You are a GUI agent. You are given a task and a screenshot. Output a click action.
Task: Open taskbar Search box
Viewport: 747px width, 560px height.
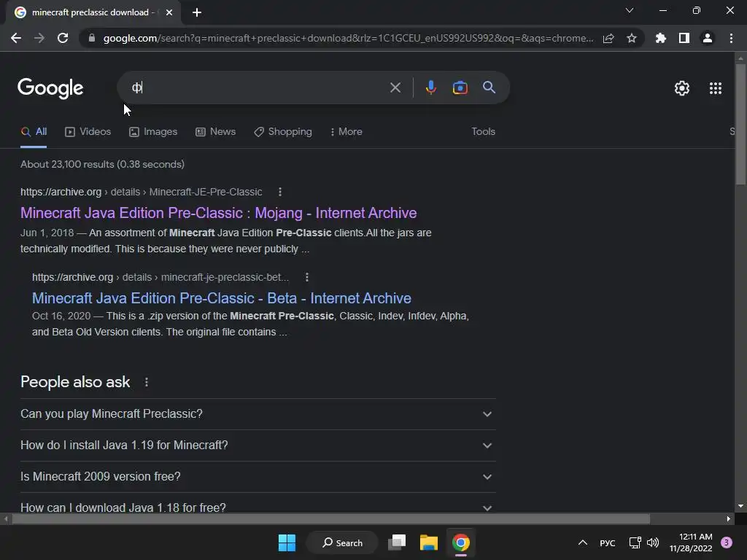point(342,542)
